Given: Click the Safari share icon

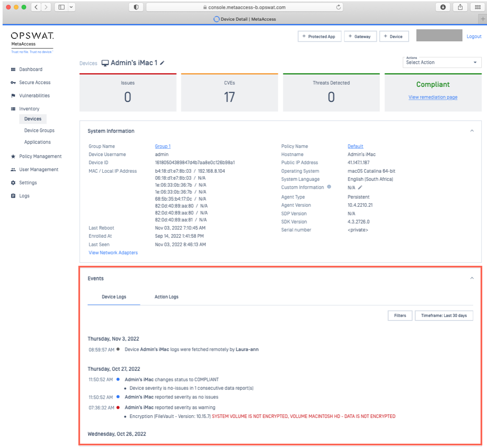Looking at the screenshot, I should (x=460, y=7).
